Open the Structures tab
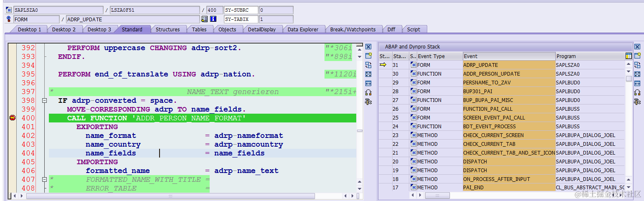The image size is (644, 201). coord(167,29)
